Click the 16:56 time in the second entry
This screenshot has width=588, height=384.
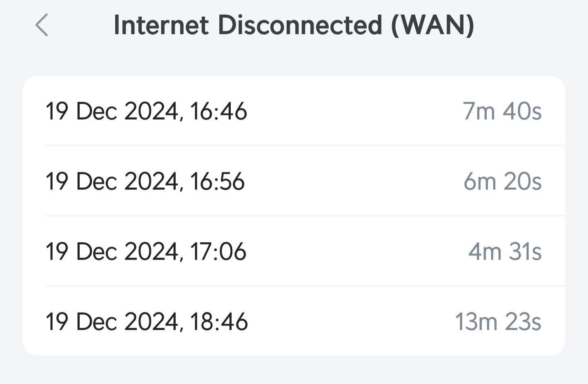(x=217, y=181)
